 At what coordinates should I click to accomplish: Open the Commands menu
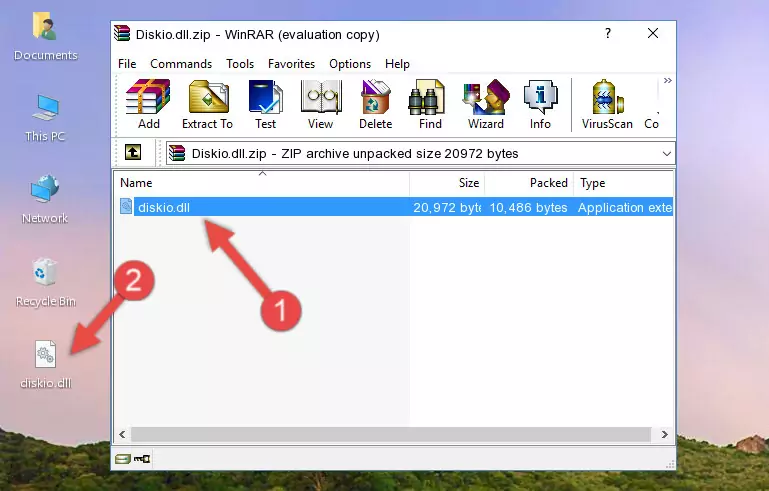181,64
